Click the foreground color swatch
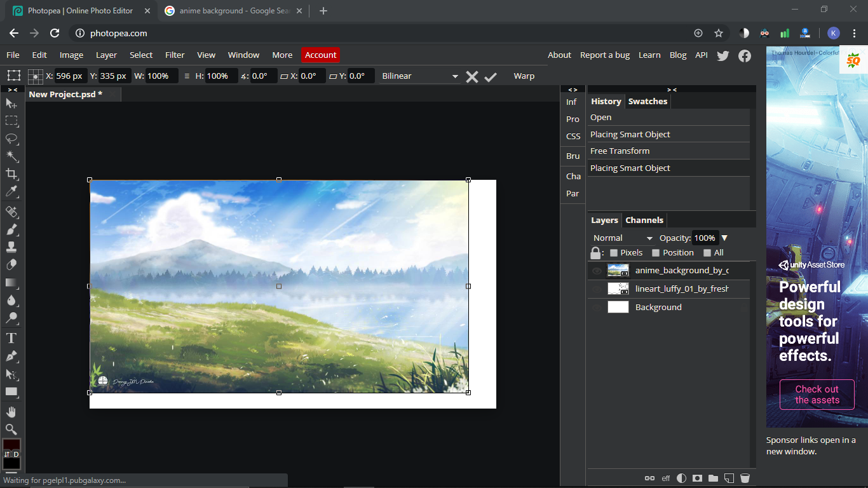This screenshot has width=868, height=488. [11, 444]
